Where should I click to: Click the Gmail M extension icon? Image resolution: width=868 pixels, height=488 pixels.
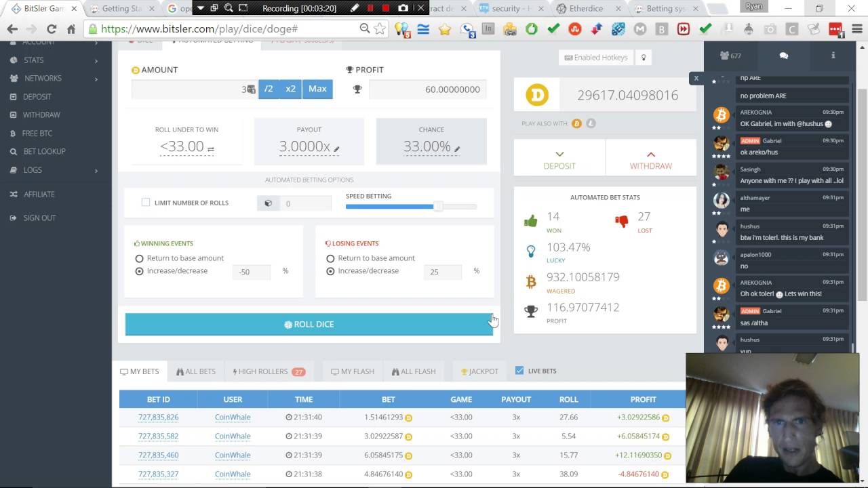click(x=640, y=29)
